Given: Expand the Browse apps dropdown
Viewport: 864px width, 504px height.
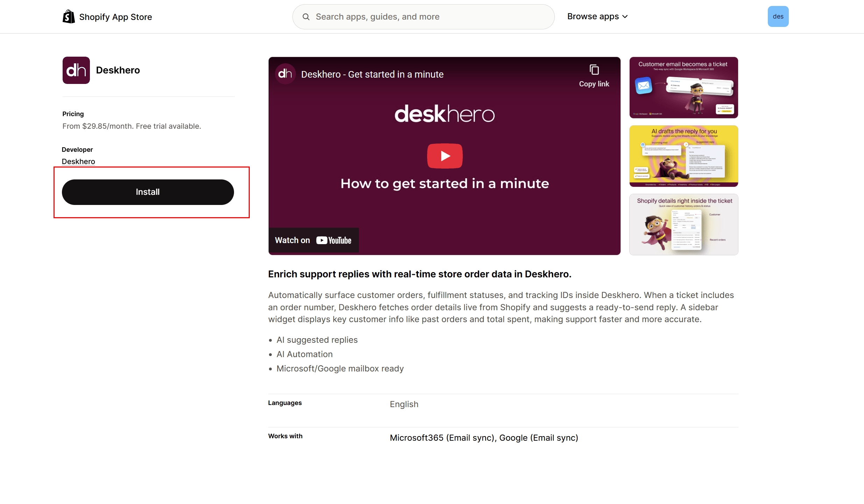Looking at the screenshot, I should pyautogui.click(x=593, y=16).
